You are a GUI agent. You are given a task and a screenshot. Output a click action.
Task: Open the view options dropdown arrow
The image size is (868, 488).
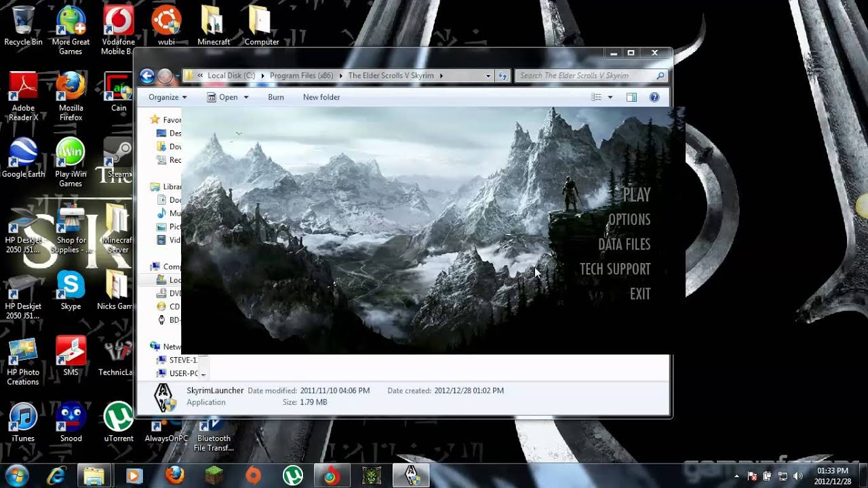click(x=610, y=98)
